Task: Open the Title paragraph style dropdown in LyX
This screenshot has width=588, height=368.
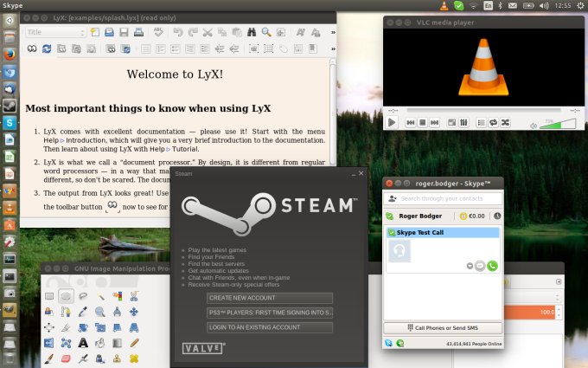Action: point(56,33)
